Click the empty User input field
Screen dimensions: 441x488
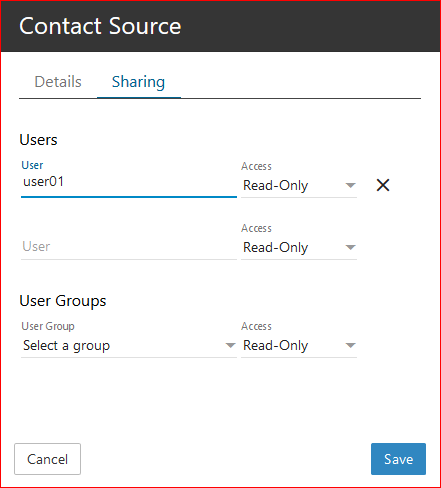point(129,247)
